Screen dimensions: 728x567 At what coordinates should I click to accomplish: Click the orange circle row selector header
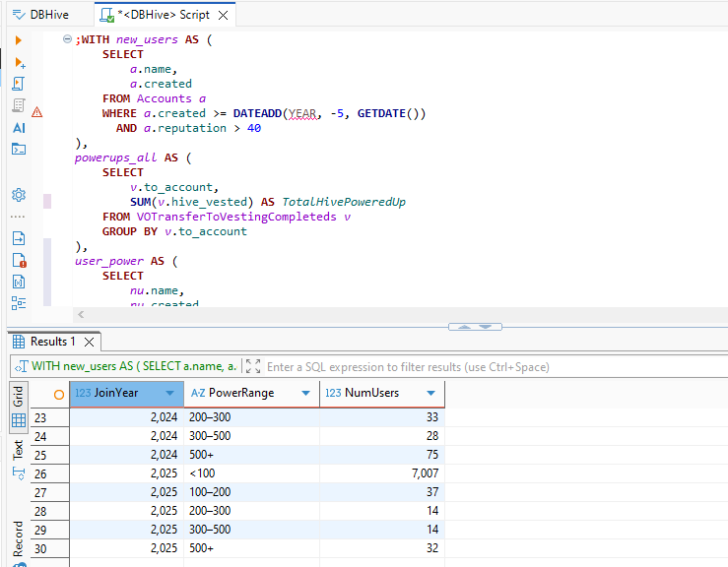pyautogui.click(x=59, y=395)
